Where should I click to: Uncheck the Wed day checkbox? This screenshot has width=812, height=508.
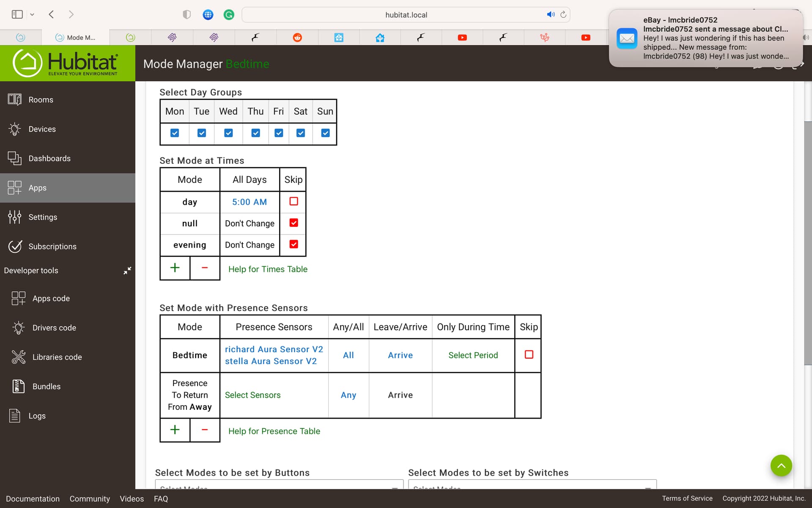228,133
